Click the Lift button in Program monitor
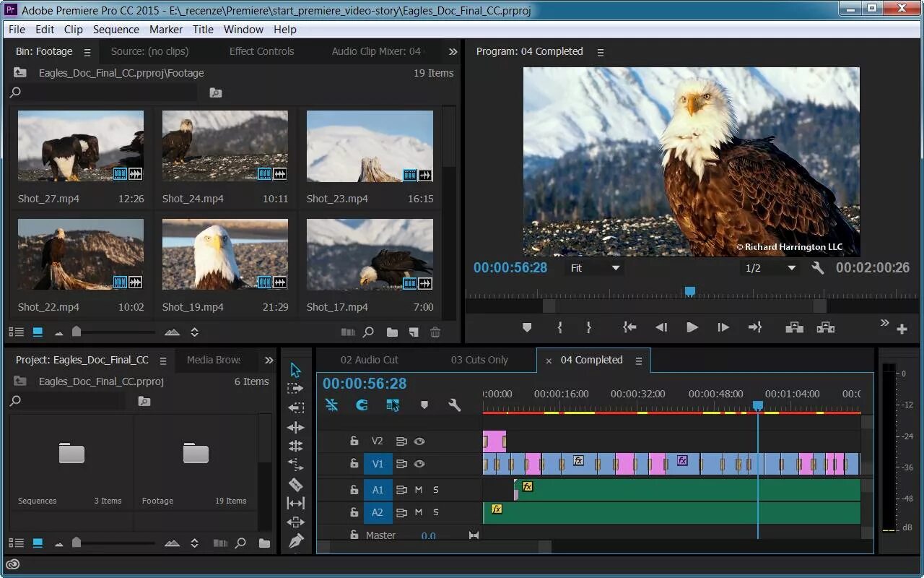The height and width of the screenshot is (578, 924). coord(794,327)
